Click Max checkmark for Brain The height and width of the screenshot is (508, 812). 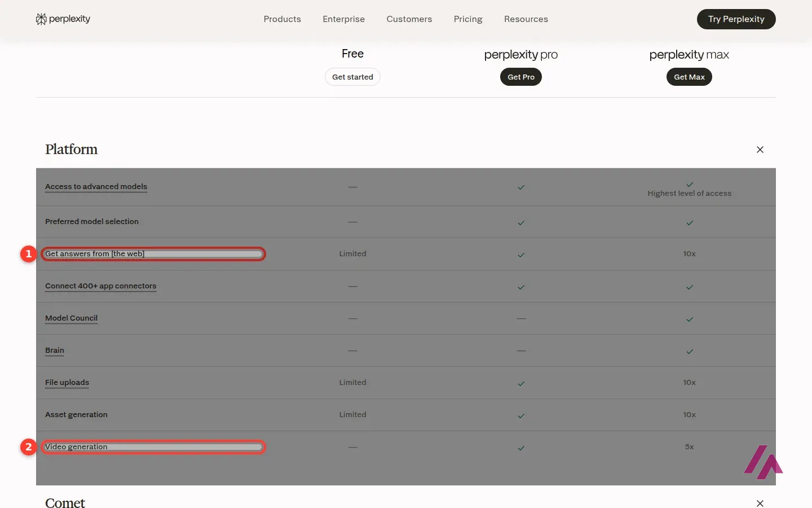point(690,352)
